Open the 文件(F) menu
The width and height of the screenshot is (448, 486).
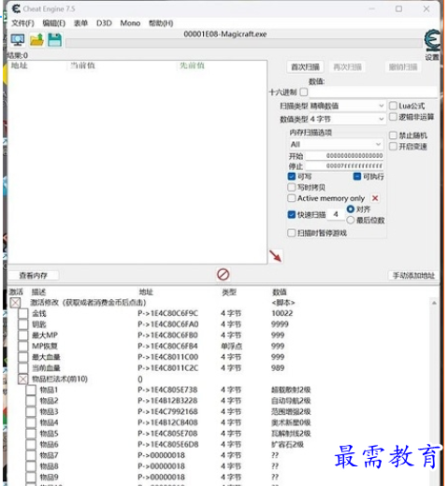click(x=22, y=23)
